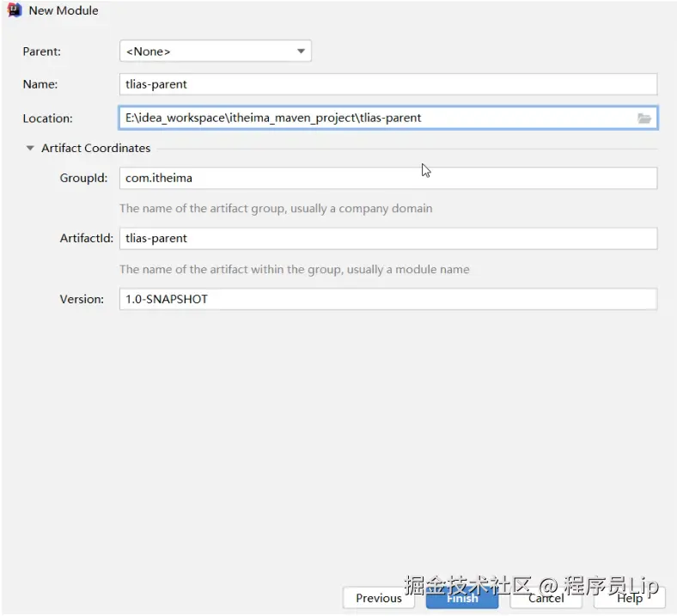Click the IntelliJ icon in the title bar
The height and width of the screenshot is (616, 677).
point(15,10)
